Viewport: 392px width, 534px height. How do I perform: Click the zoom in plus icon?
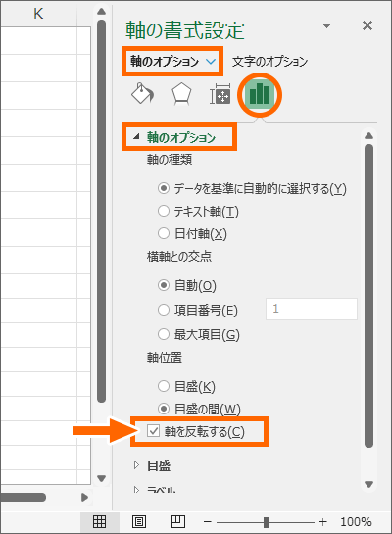pyautogui.click(x=322, y=521)
